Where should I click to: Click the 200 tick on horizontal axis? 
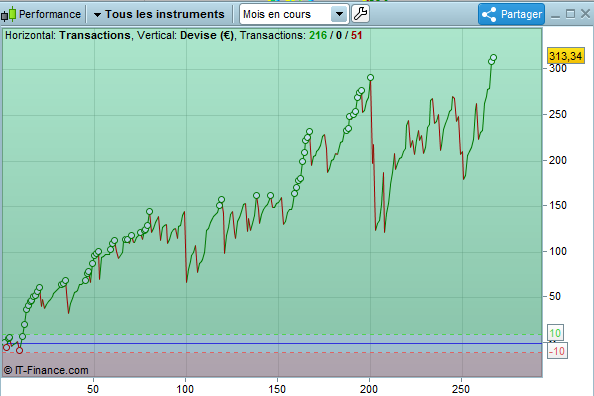[x=369, y=389]
